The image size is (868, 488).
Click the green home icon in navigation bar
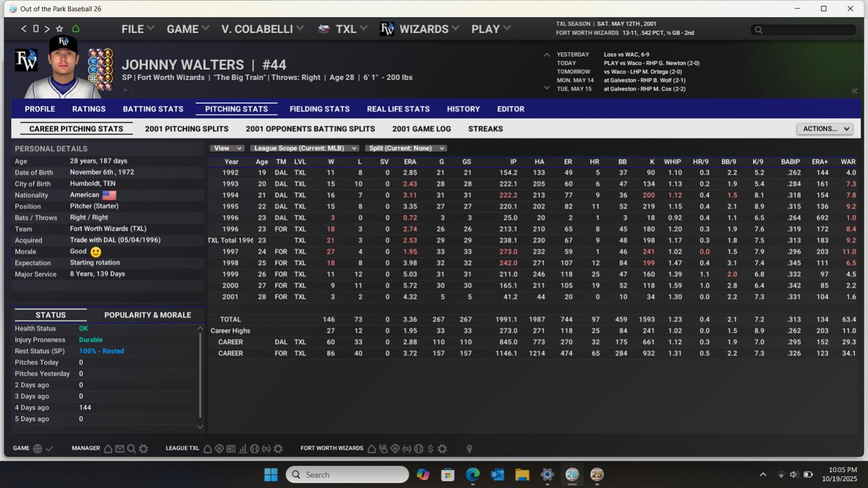[x=75, y=29]
